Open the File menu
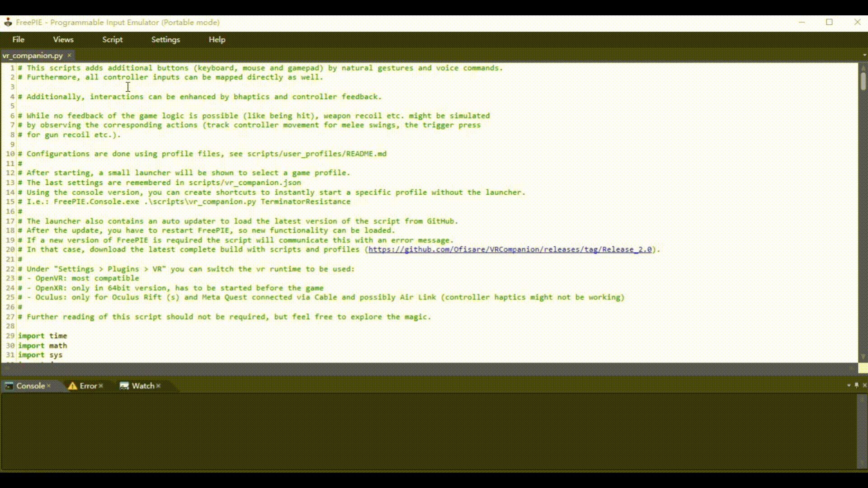 click(x=18, y=40)
